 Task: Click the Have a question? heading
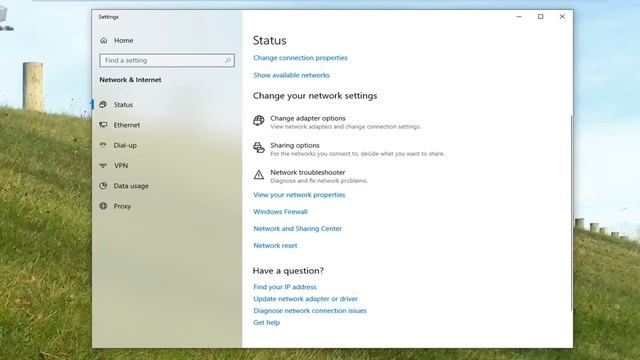click(x=288, y=271)
